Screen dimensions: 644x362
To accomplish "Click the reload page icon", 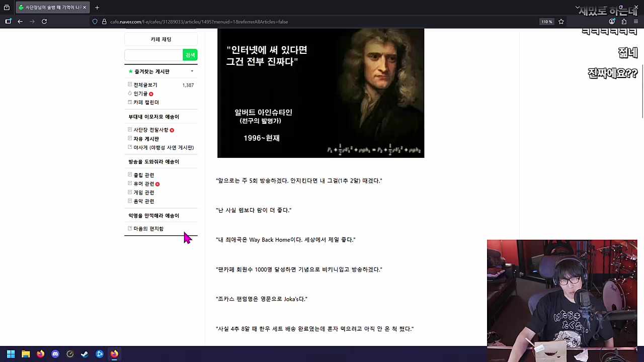I will click(44, 21).
